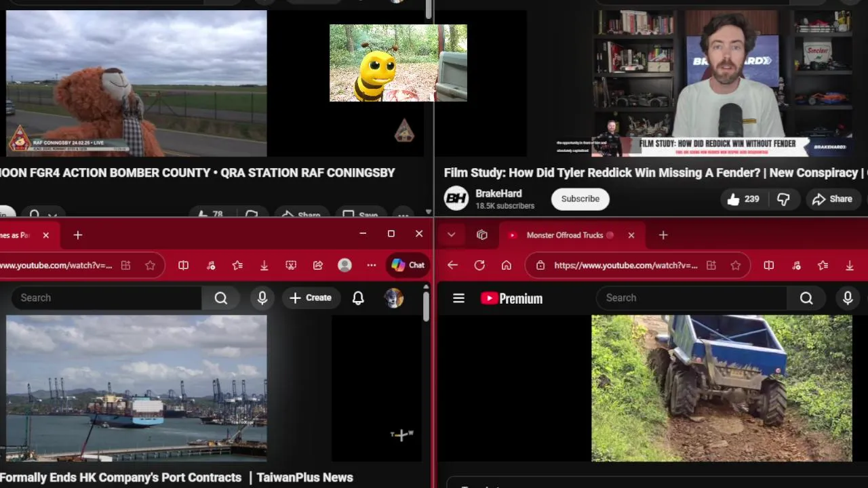Open new tab in Monster Offroad window
The width and height of the screenshot is (868, 488).
click(663, 235)
